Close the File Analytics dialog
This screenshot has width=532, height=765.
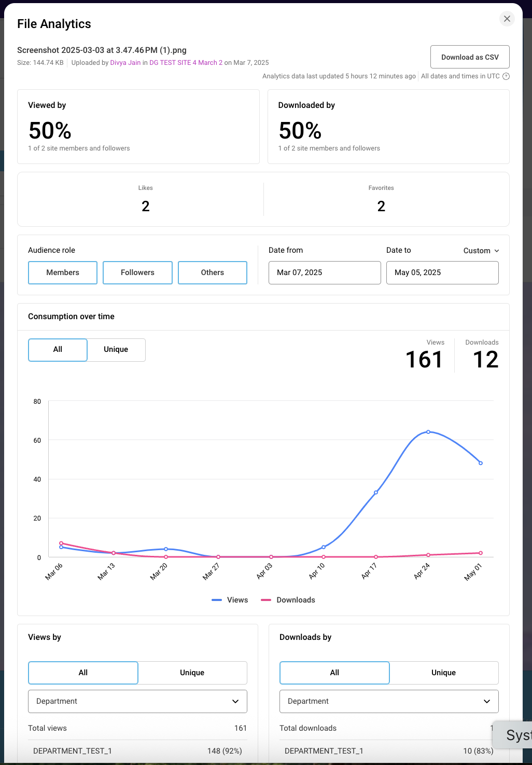pyautogui.click(x=507, y=19)
